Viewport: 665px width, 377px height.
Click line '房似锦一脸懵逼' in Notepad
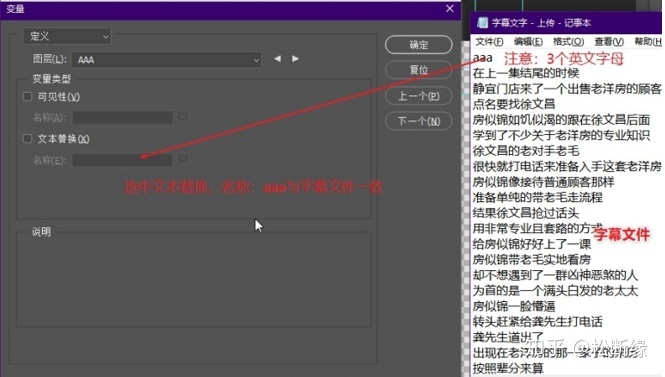click(x=514, y=306)
